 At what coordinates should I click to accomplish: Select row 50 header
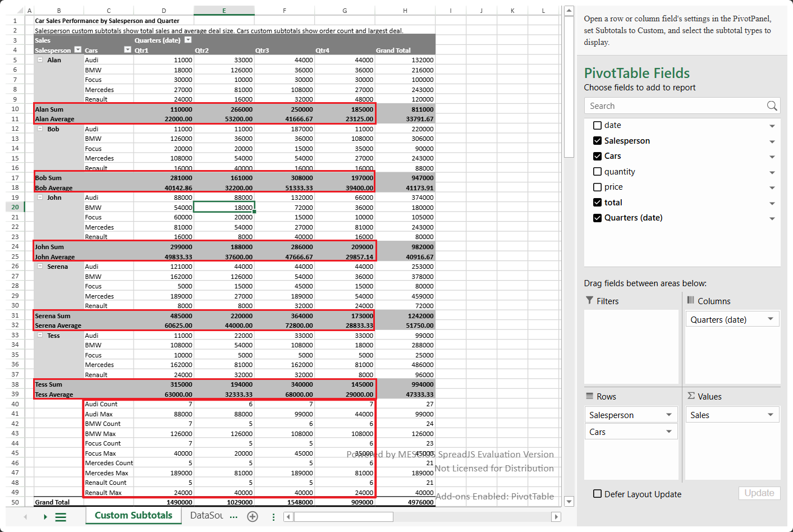tap(15, 502)
